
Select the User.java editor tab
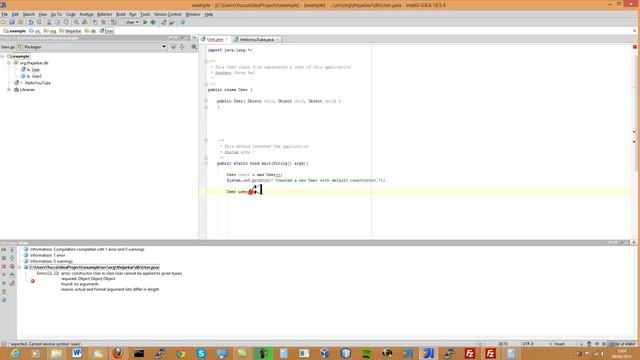click(x=215, y=40)
